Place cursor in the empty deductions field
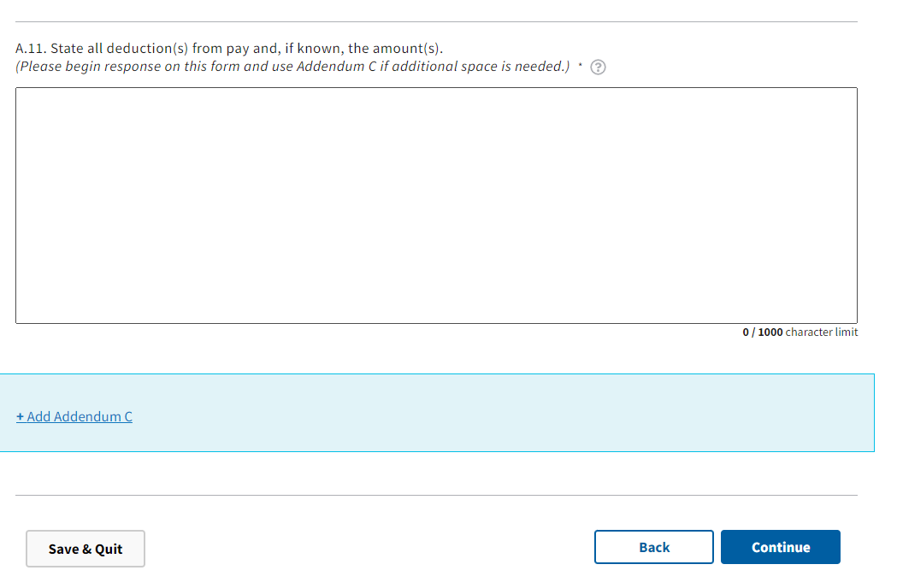This screenshot has width=897, height=588. 436,205
